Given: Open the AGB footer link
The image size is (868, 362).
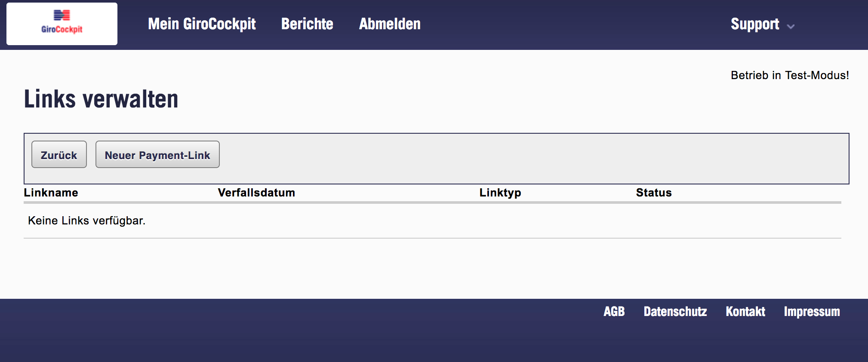Looking at the screenshot, I should (x=614, y=311).
